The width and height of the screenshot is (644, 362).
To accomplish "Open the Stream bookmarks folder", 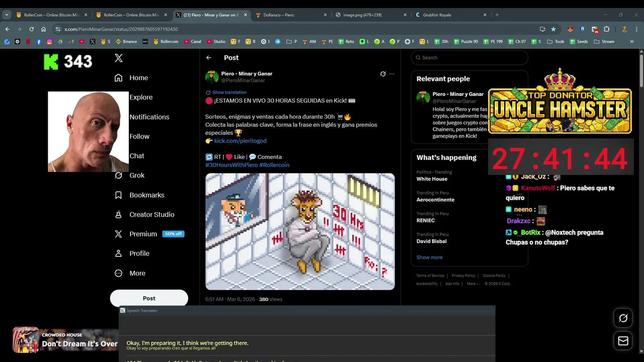I will (x=604, y=42).
